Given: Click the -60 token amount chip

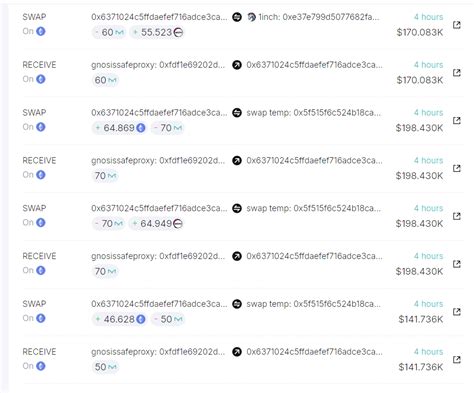Looking at the screenshot, I should [109, 32].
